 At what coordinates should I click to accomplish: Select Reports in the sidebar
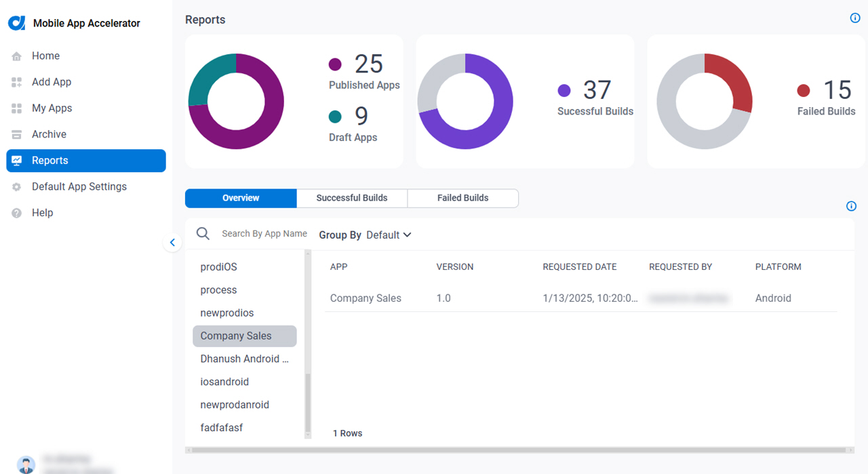pos(86,161)
